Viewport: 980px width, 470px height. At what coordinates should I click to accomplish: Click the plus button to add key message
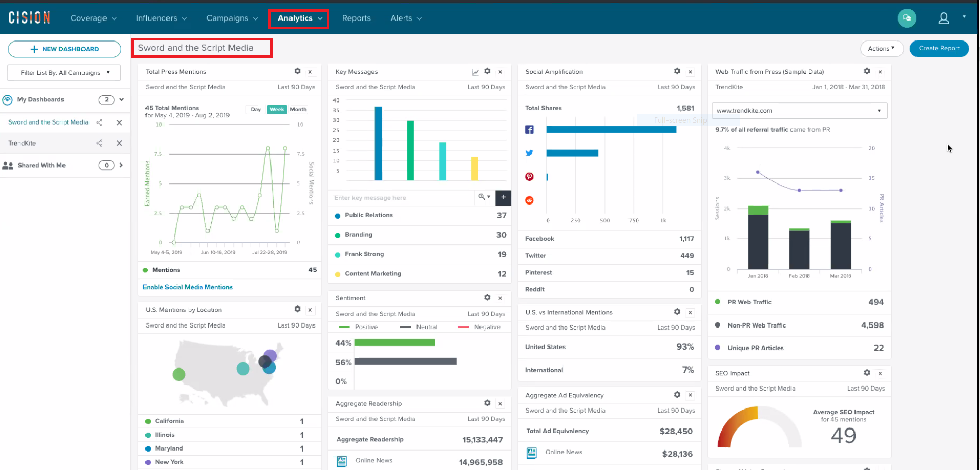(x=503, y=197)
